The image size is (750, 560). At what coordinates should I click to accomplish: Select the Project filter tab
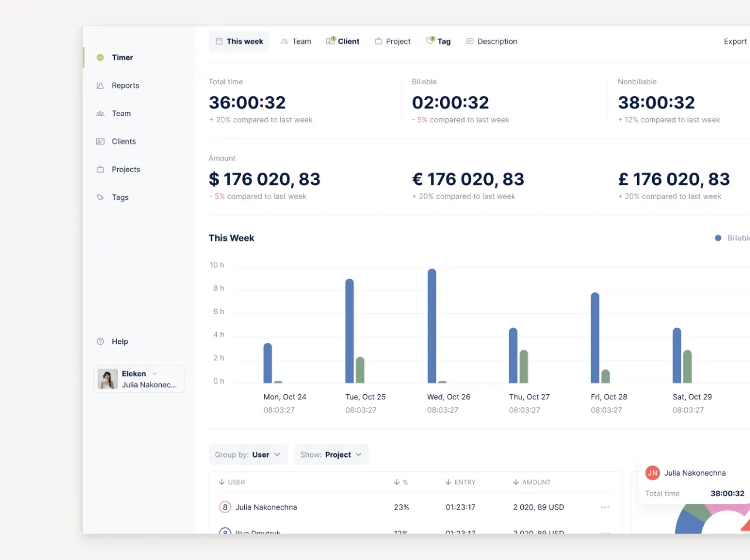click(x=393, y=41)
